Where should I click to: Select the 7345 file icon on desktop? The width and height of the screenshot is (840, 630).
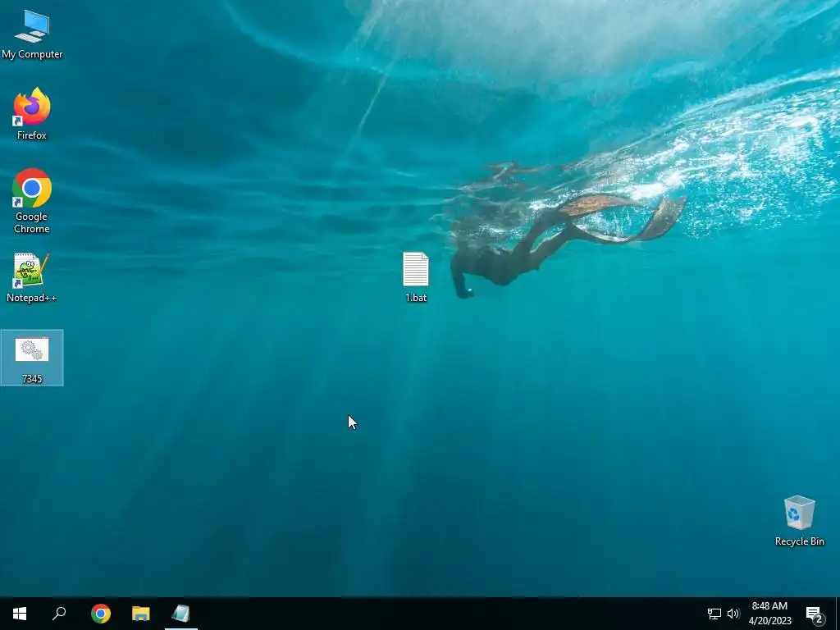coord(32,358)
